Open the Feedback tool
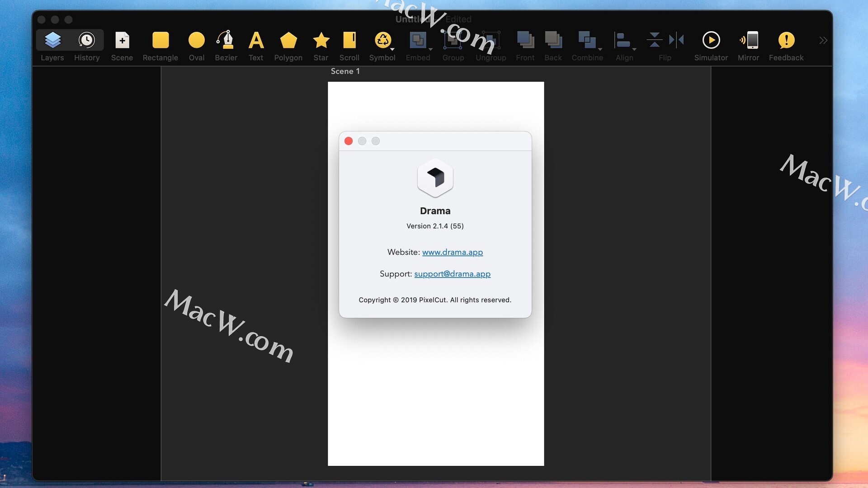This screenshot has height=488, width=868. [786, 41]
